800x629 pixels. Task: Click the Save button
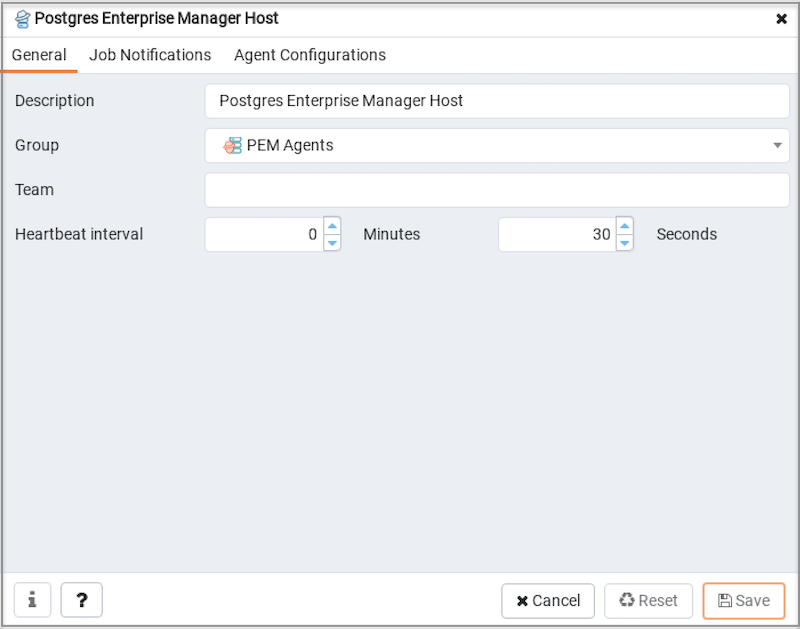pos(744,601)
